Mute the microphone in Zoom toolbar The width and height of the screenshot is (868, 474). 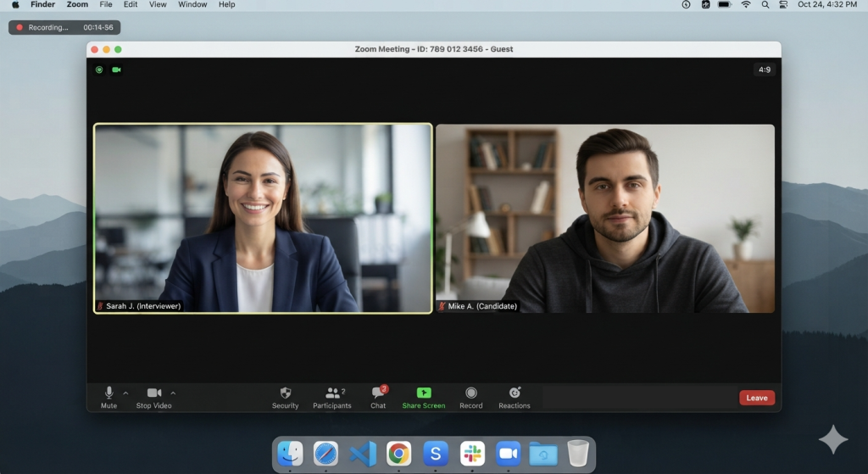pyautogui.click(x=109, y=398)
